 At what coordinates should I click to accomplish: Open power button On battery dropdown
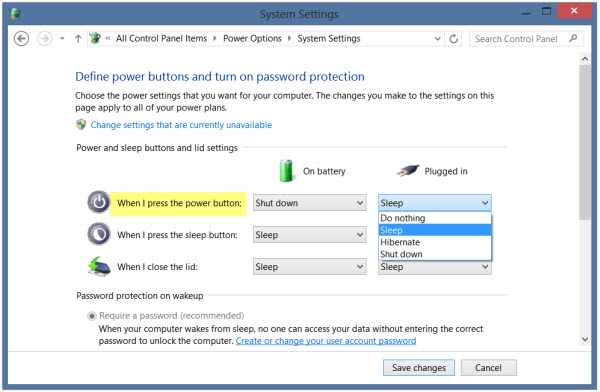310,203
